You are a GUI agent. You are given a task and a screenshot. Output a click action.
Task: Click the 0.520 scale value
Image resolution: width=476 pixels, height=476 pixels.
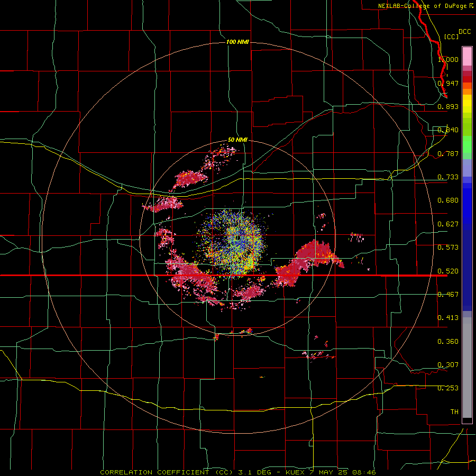448,271
